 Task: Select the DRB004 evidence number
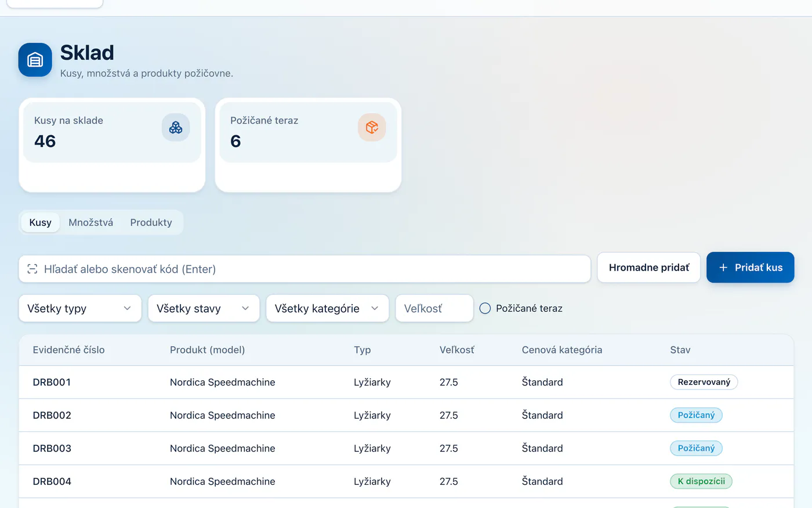(x=52, y=481)
